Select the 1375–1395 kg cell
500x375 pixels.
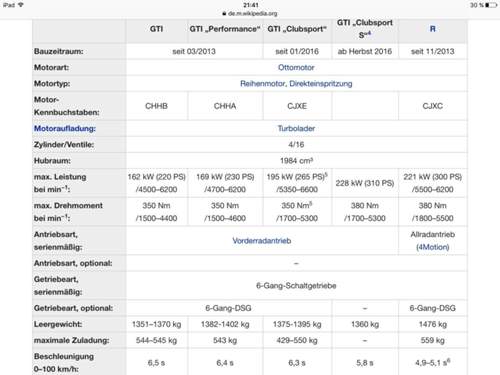[x=297, y=324]
